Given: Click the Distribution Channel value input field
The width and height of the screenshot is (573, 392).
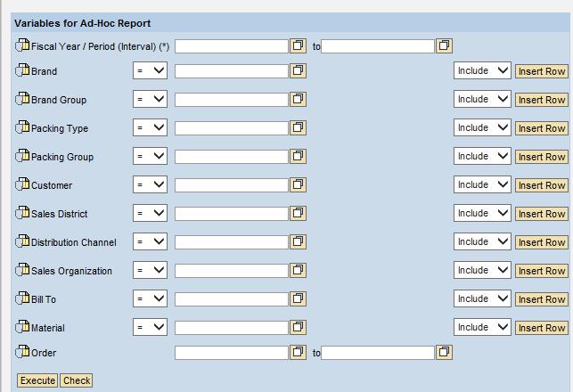Looking at the screenshot, I should [x=232, y=242].
